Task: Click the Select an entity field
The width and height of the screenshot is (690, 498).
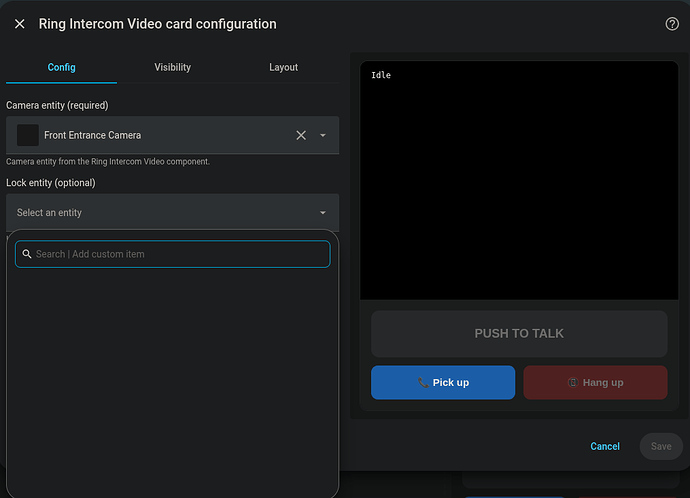Action: pyautogui.click(x=172, y=212)
